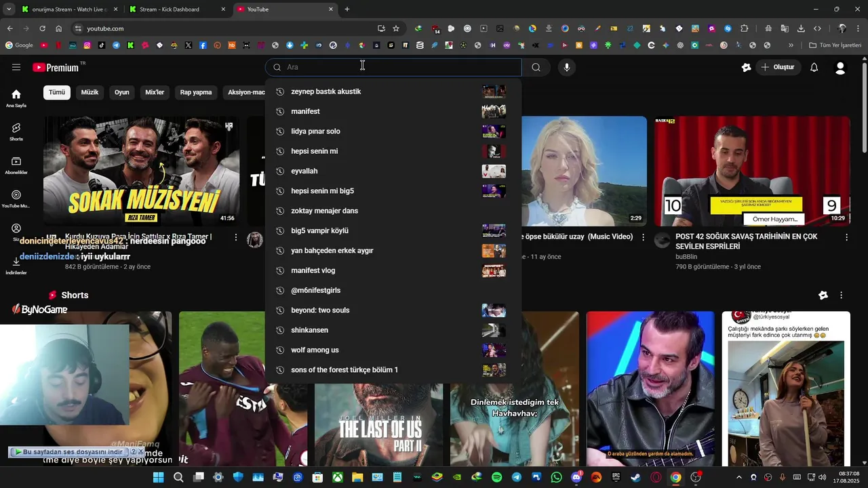
Task: Go to Ana Sayfa in sidebar
Action: (16, 98)
